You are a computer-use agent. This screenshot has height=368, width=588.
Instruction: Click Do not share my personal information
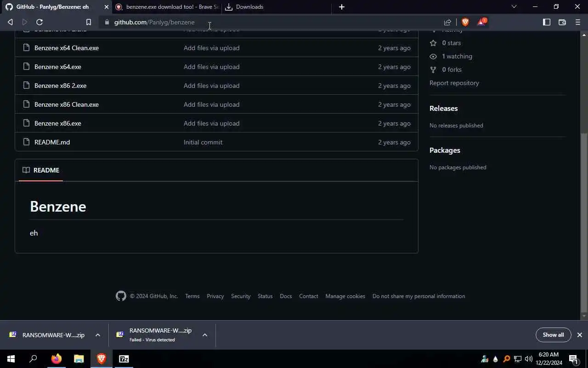coord(419,296)
